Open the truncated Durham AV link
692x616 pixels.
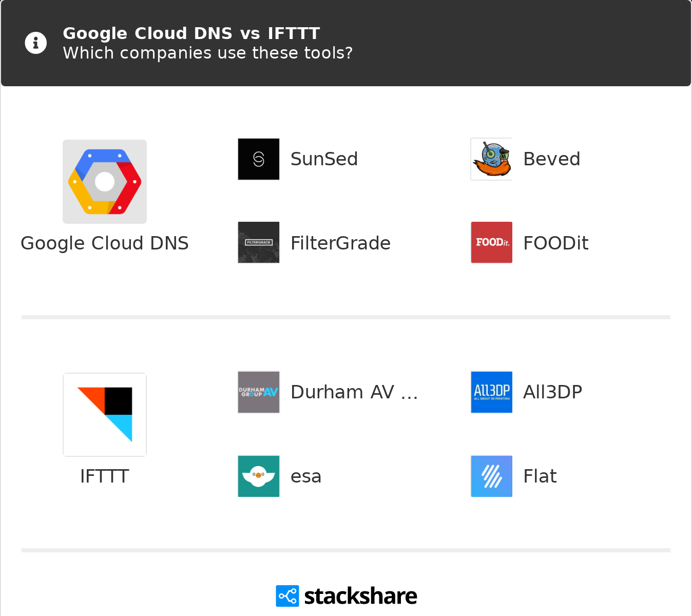(354, 392)
